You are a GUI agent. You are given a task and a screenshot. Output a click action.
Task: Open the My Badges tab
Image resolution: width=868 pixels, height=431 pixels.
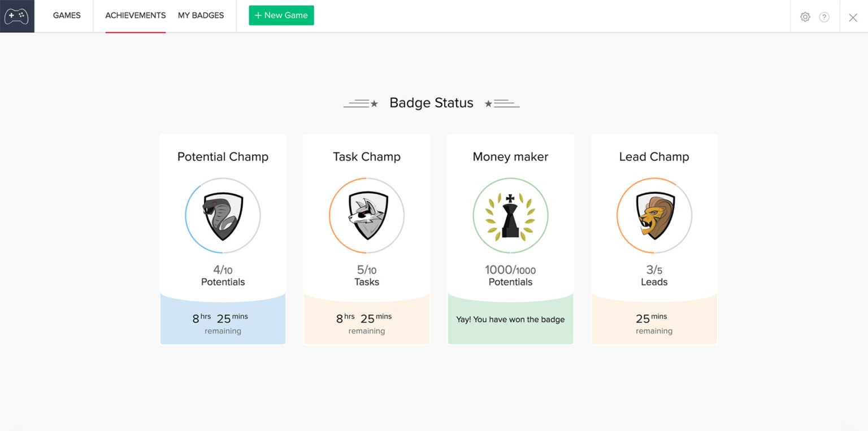click(x=201, y=15)
